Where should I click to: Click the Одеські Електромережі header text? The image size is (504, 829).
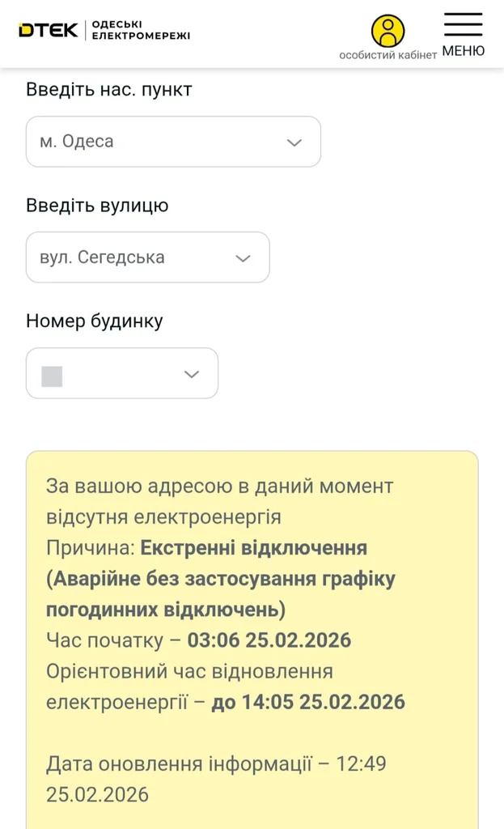pos(141,31)
